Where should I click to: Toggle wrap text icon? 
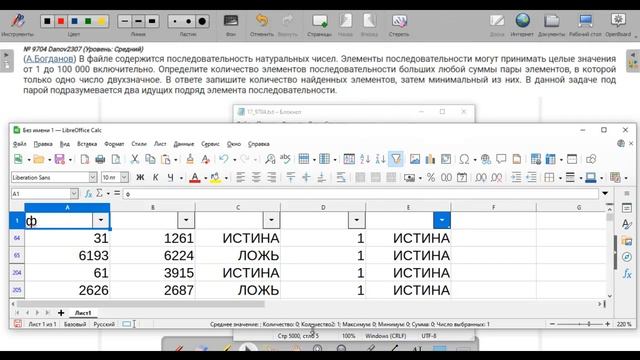(x=341, y=178)
